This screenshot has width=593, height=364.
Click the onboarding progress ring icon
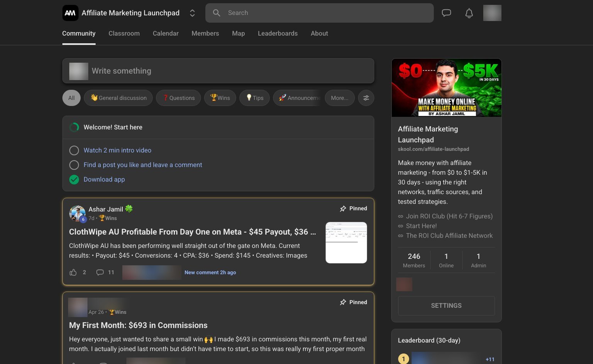(74, 127)
